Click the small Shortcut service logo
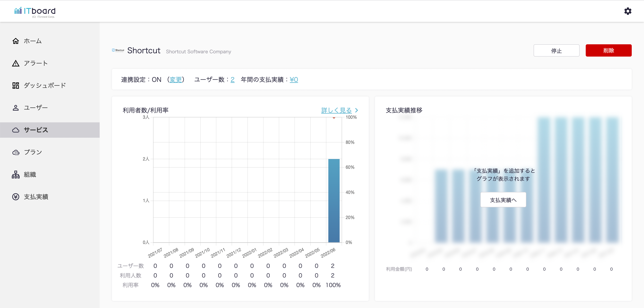Screen dimensions: 644x308 coord(118,50)
